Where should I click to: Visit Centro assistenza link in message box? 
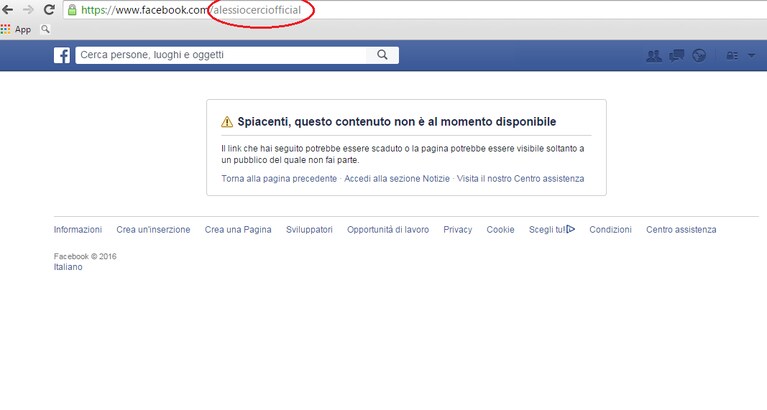[520, 179]
